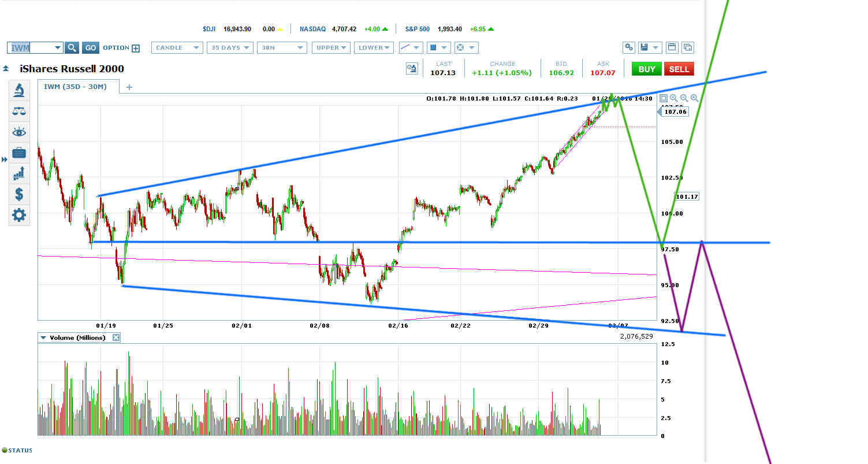Click the first magnifier zoom icon
Viewport: 868px width, 464px height.
tap(673, 99)
